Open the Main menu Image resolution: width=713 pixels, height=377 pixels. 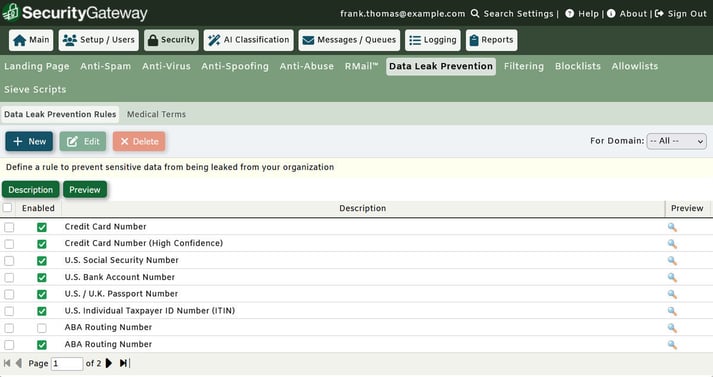click(x=31, y=40)
